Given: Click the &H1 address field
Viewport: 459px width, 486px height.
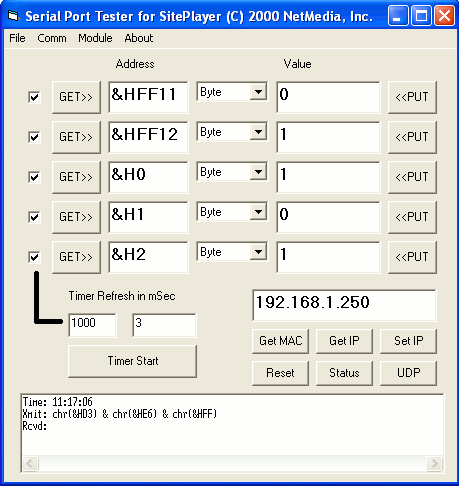Looking at the screenshot, I should (x=148, y=217).
